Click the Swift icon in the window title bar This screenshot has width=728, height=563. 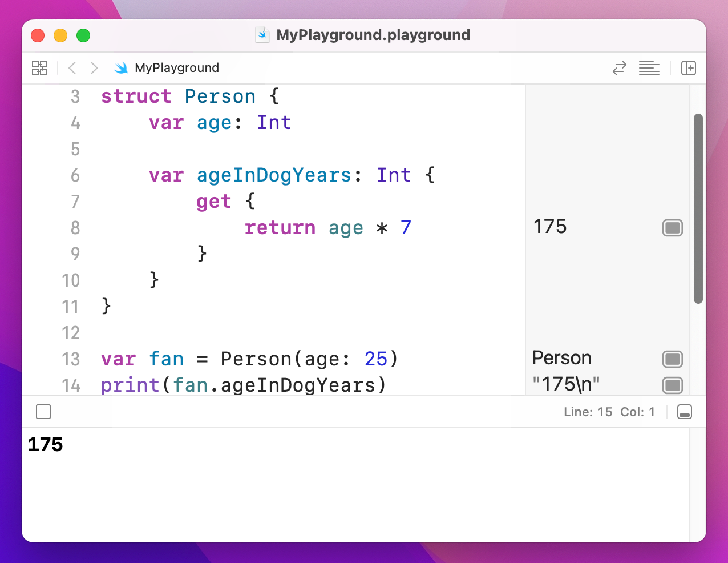pos(262,34)
